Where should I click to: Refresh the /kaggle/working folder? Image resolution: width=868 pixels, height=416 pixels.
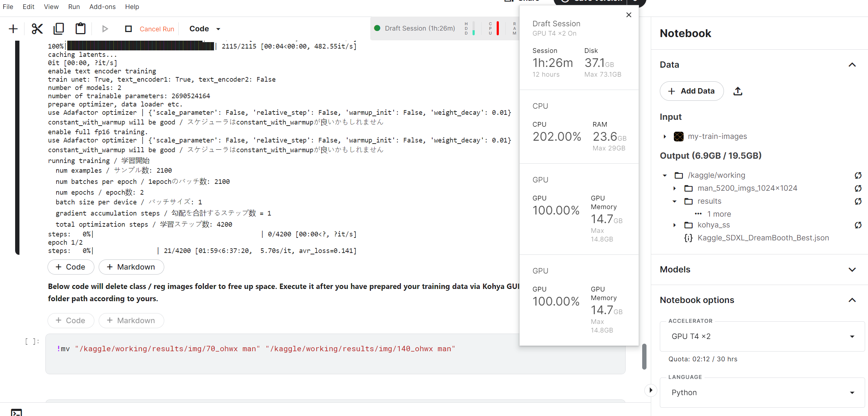click(858, 175)
